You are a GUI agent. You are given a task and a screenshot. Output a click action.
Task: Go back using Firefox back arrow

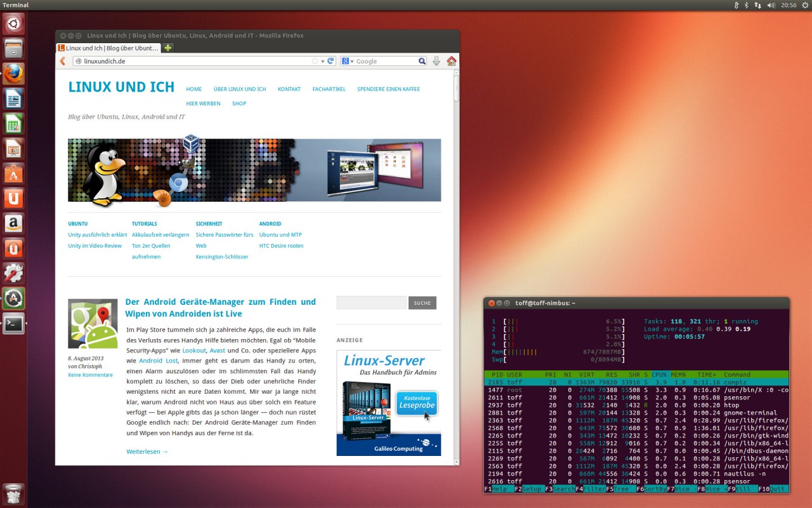[63, 61]
